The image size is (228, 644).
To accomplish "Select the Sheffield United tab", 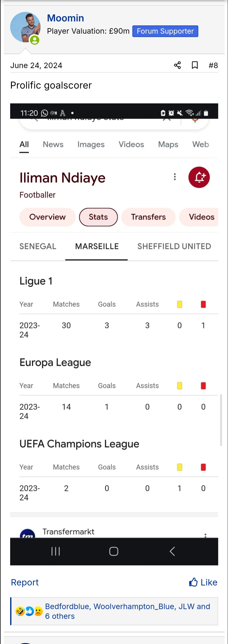I will point(174,246).
